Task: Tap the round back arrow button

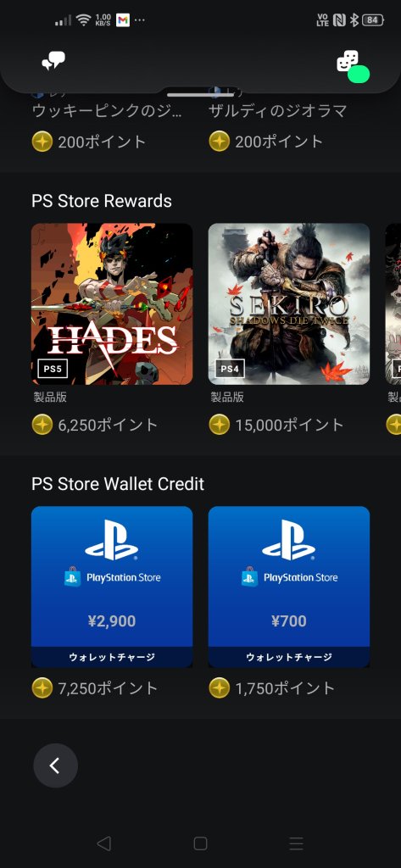Action: 55,765
